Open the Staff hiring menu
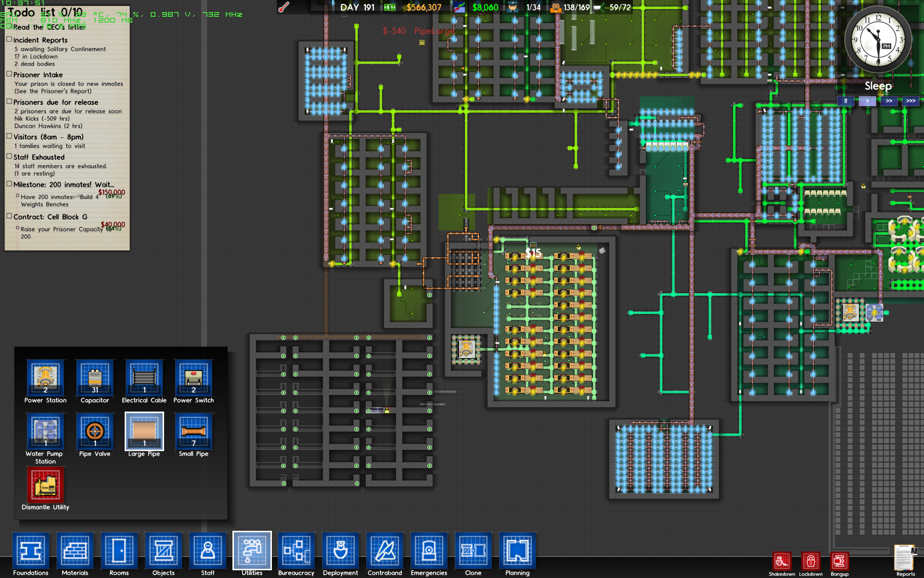 [208, 550]
